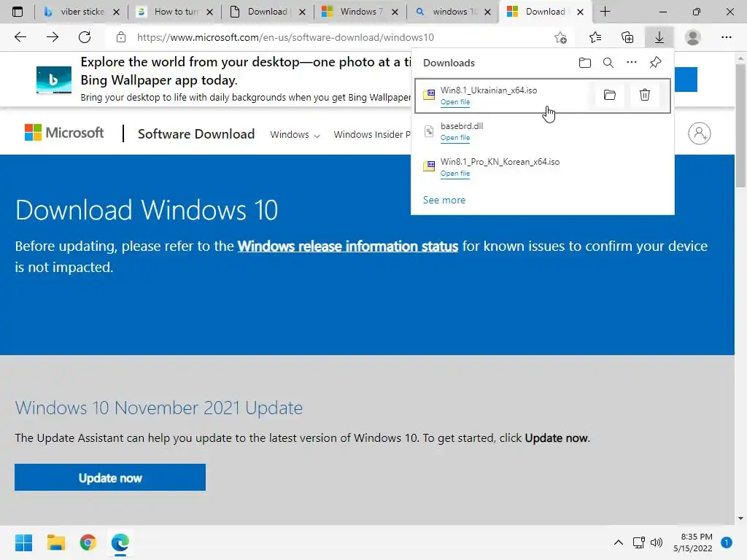
Task: Open the browser profile icon
Action: pyautogui.click(x=693, y=37)
